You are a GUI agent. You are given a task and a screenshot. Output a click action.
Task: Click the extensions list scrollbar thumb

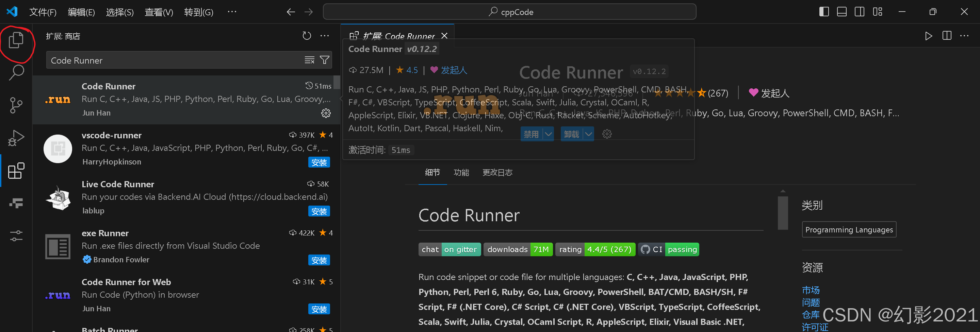point(337,82)
